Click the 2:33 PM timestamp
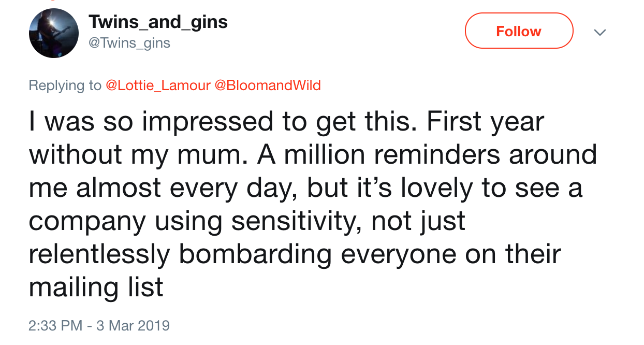The height and width of the screenshot is (345, 644). click(55, 325)
